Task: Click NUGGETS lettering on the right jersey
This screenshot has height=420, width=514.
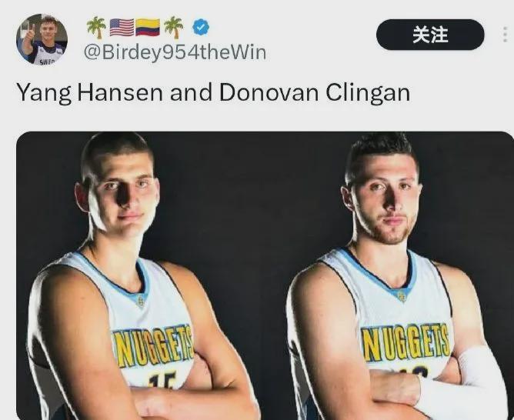Action: click(x=406, y=342)
